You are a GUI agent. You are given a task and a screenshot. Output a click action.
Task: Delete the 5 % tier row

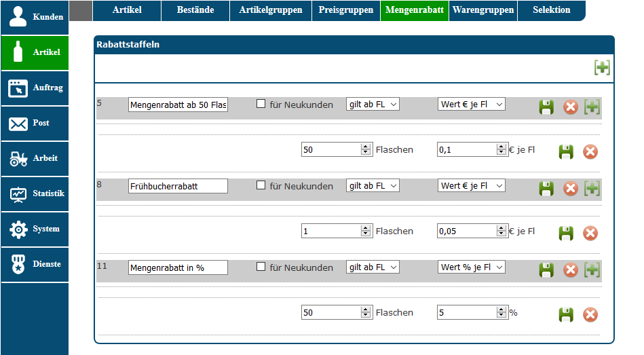click(x=590, y=315)
